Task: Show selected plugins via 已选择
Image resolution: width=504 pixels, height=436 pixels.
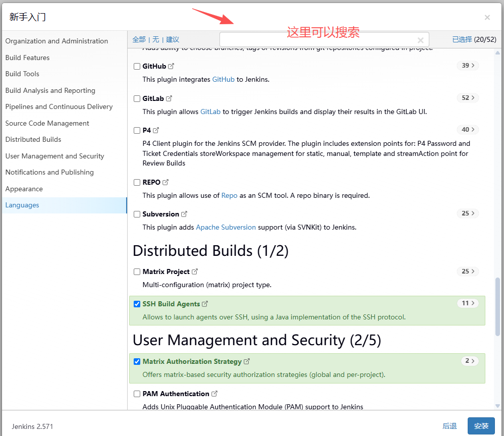Action: click(x=462, y=39)
